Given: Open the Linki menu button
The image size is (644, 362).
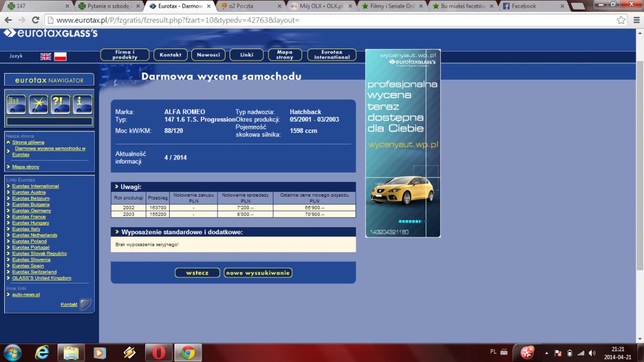Looking at the screenshot, I should tap(246, 55).
